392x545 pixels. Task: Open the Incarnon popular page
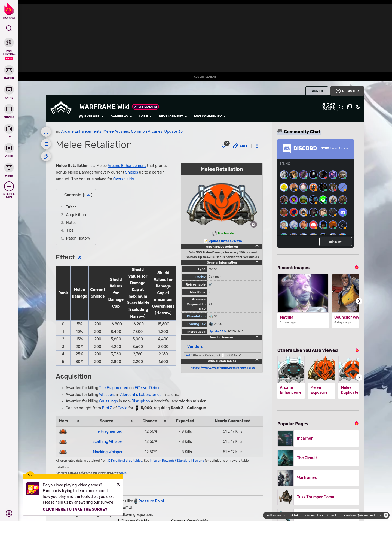pos(318,438)
